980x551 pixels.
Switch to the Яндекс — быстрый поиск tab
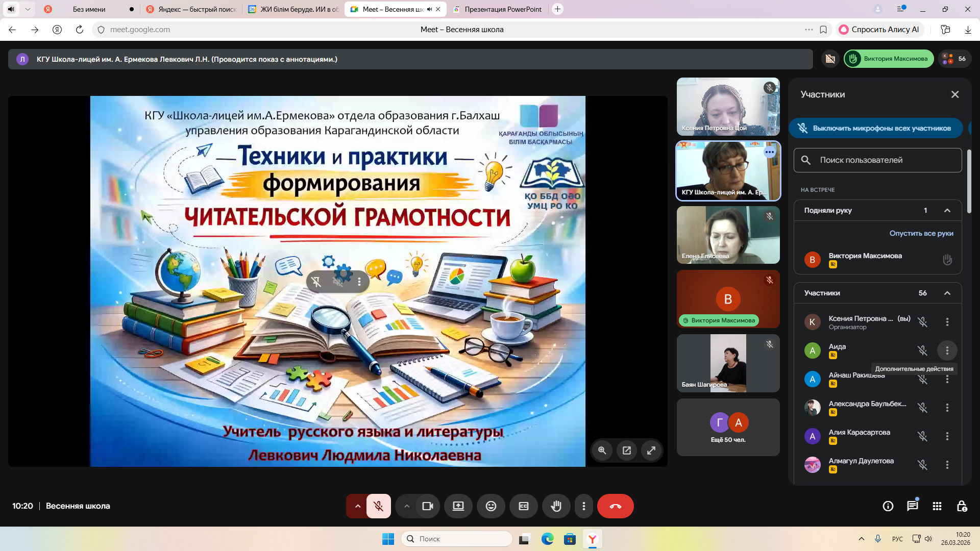(x=197, y=9)
